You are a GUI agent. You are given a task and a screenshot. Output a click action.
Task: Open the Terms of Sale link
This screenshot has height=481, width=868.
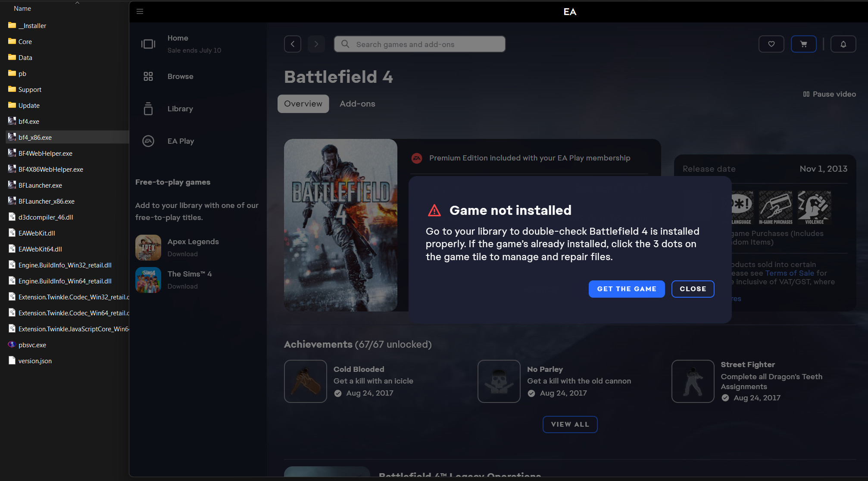point(790,273)
